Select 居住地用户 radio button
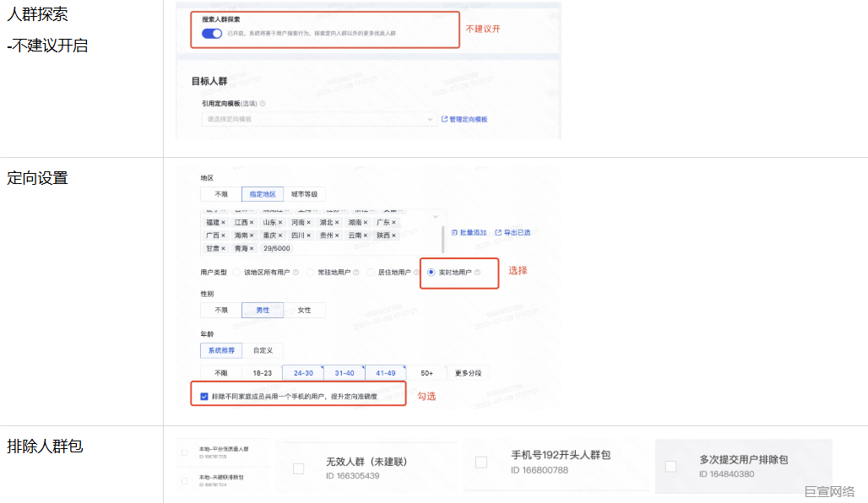868x503 pixels. click(371, 273)
